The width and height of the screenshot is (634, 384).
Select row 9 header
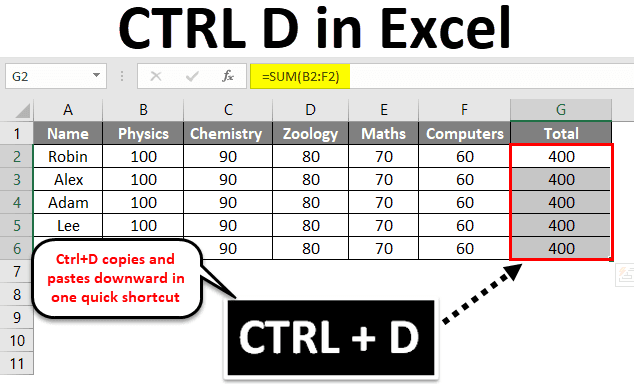coord(17,318)
